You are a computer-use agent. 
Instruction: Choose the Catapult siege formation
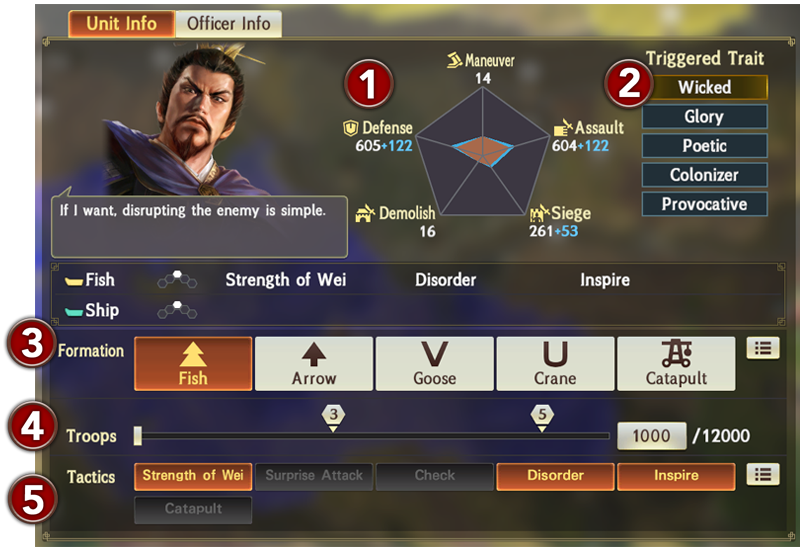pos(676,364)
